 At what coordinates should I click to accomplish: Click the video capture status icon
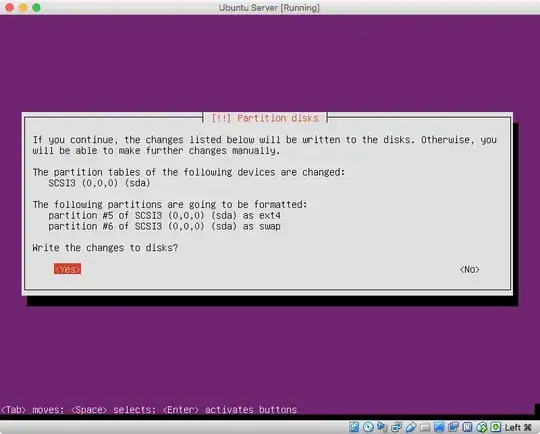coord(453,427)
